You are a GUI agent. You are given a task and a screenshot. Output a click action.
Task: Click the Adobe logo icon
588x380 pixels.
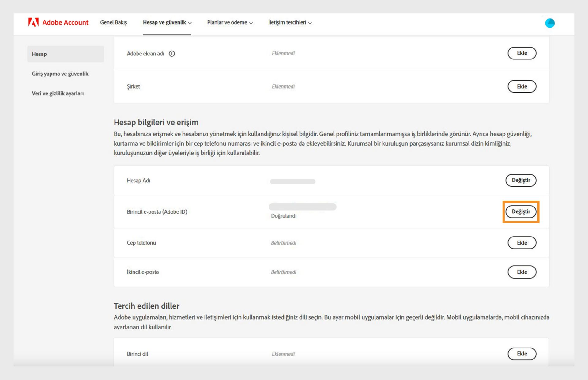pyautogui.click(x=33, y=22)
